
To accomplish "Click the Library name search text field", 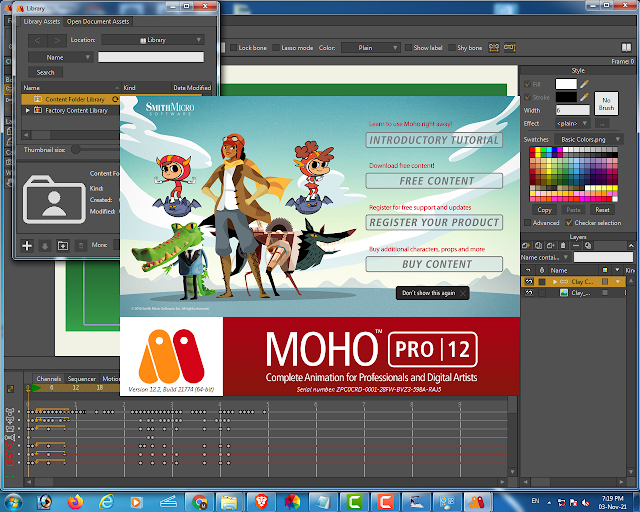I will click(151, 57).
